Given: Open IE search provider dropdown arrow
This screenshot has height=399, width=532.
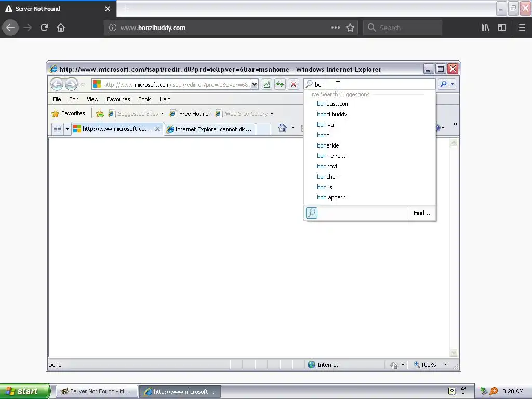Looking at the screenshot, I should (453, 84).
